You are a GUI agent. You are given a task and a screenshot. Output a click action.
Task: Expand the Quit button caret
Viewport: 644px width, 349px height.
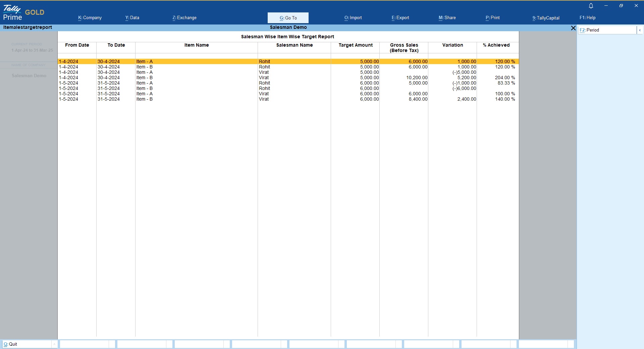click(54, 344)
